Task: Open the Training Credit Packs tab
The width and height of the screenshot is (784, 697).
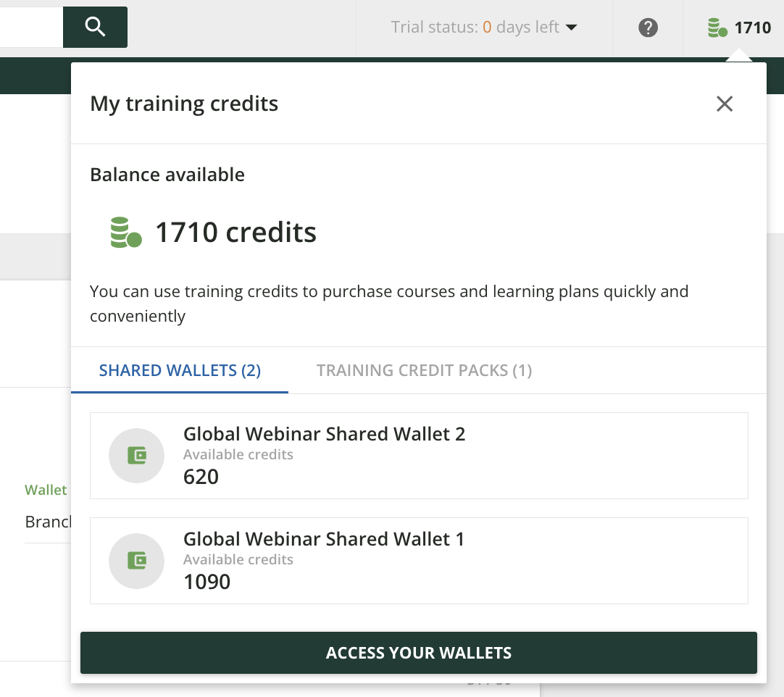Action: pyautogui.click(x=424, y=371)
